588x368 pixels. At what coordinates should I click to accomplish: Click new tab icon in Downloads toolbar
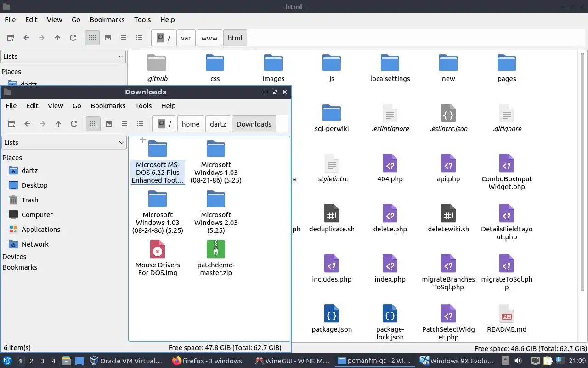click(11, 124)
